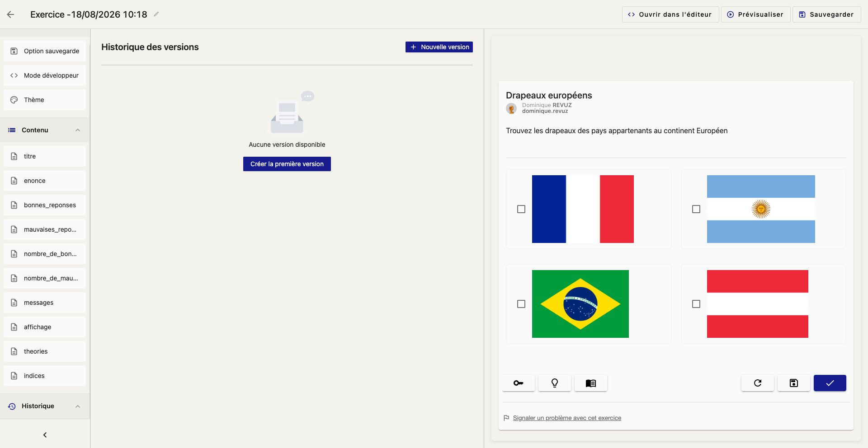Click the Historique clock icon

[12, 406]
